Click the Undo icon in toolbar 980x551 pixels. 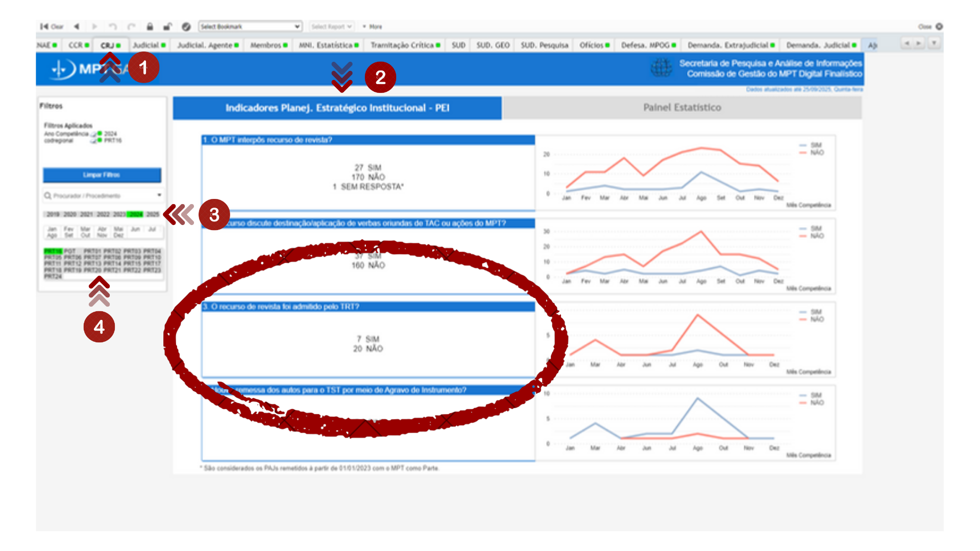tap(113, 27)
